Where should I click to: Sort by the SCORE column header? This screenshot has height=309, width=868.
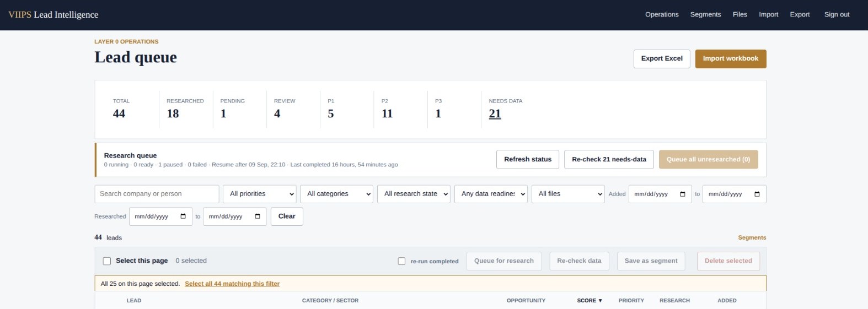pyautogui.click(x=590, y=301)
